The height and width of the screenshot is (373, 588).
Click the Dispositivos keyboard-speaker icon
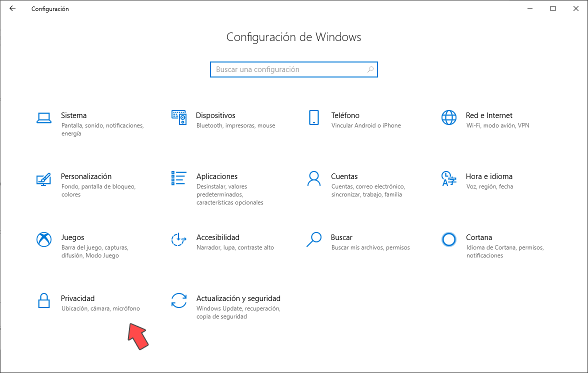(x=179, y=117)
